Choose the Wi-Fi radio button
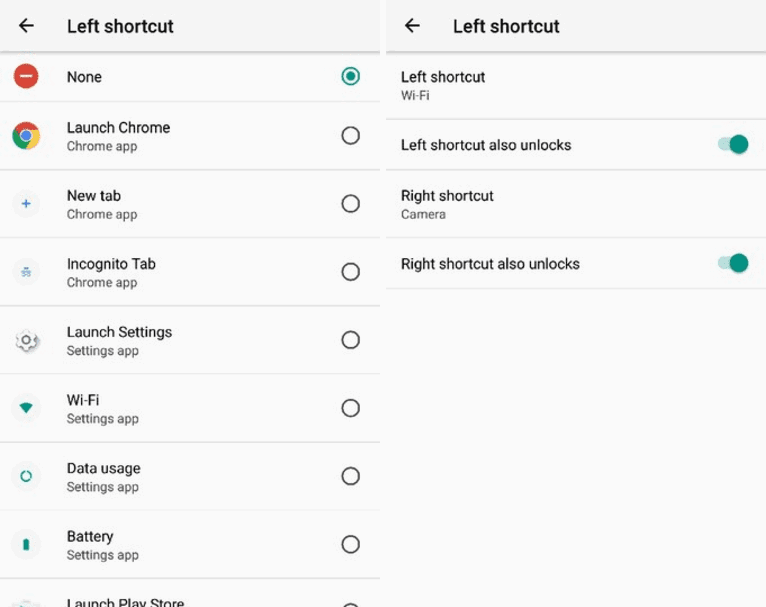 point(350,408)
